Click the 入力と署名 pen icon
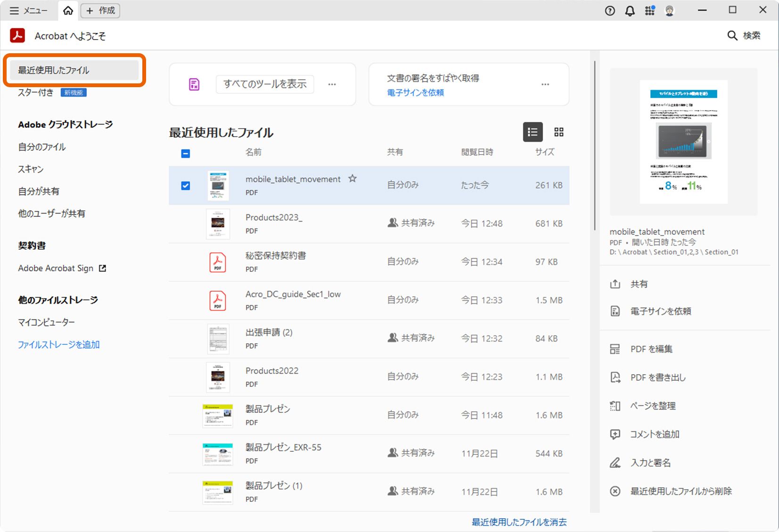This screenshot has width=779, height=532. 615,463
